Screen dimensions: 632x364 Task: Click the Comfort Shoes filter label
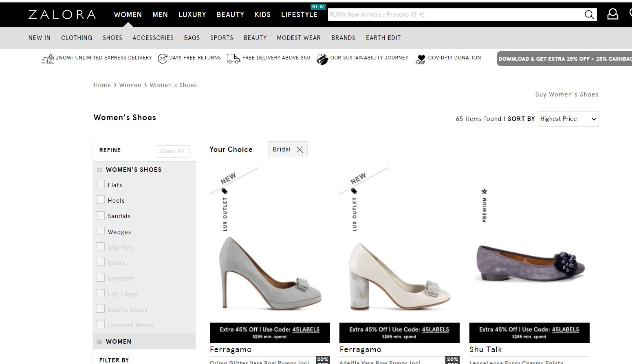130,325
